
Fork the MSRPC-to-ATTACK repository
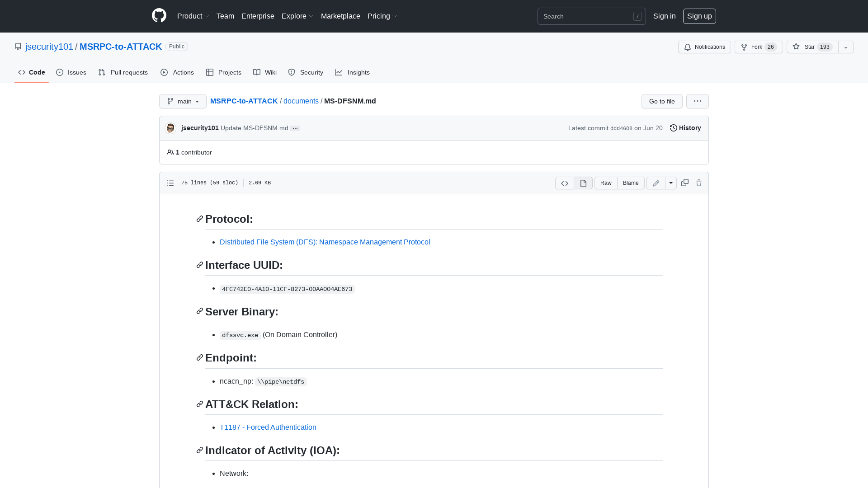[758, 47]
